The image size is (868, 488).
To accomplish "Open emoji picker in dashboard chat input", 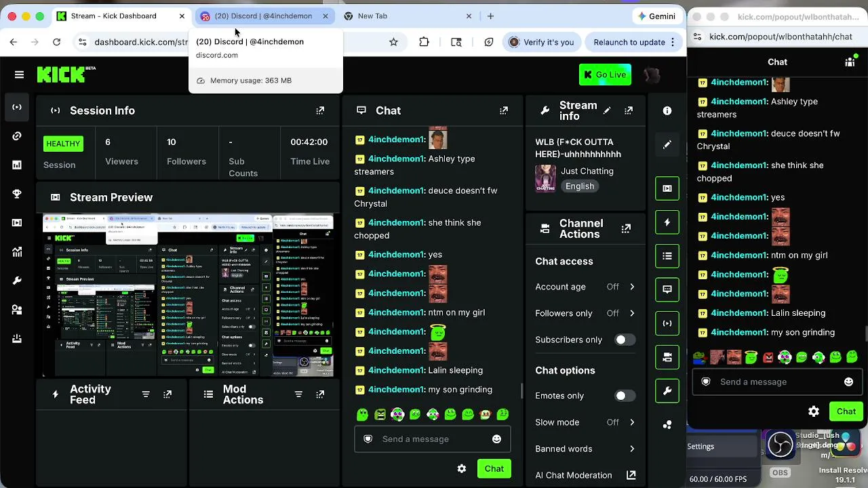I will 496,439.
